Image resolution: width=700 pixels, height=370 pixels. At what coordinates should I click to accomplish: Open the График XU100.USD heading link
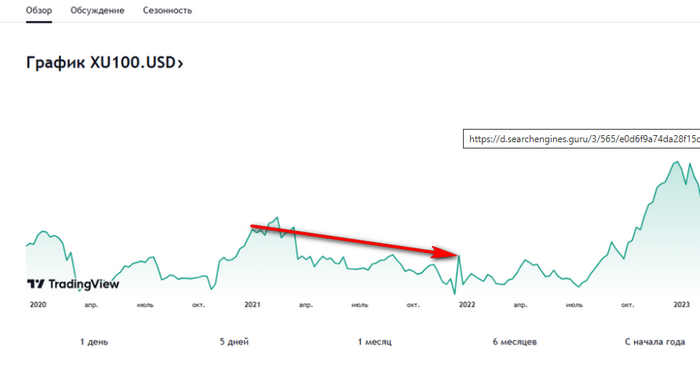[x=104, y=62]
